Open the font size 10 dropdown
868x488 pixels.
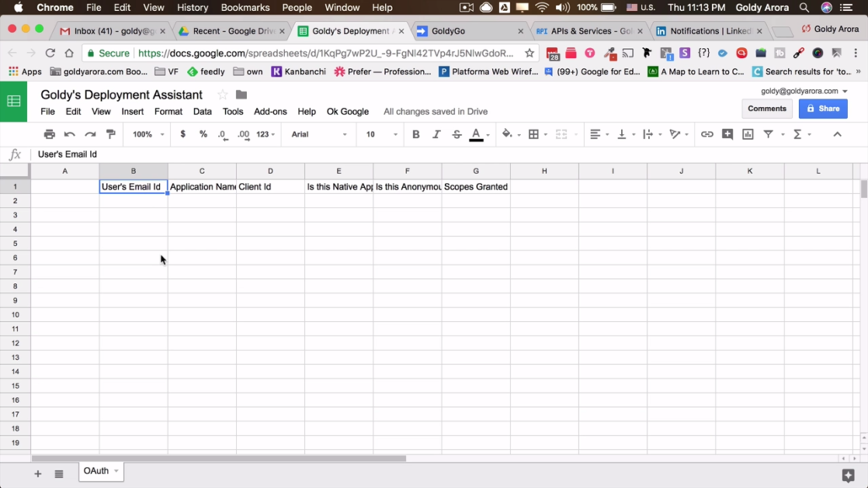[x=381, y=134]
